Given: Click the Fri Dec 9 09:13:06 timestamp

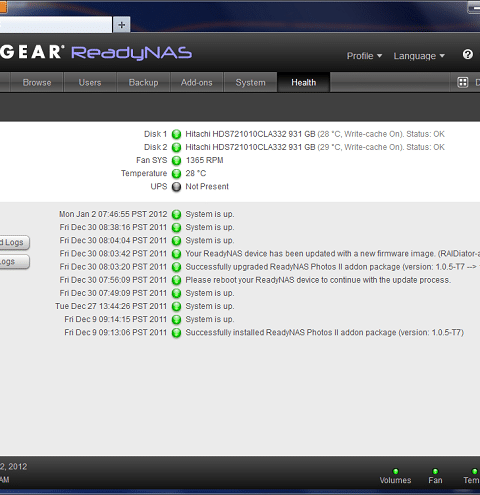Looking at the screenshot, I should 116,332.
